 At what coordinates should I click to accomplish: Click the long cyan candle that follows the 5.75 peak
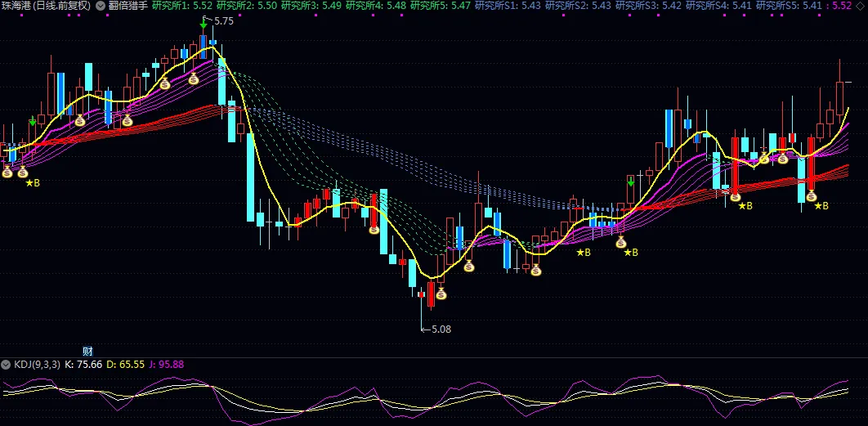click(251, 177)
